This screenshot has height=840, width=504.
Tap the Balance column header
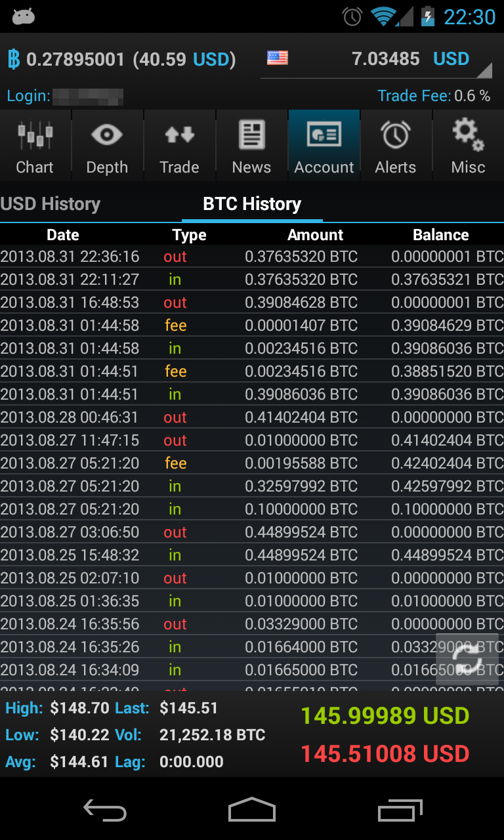[x=440, y=235]
